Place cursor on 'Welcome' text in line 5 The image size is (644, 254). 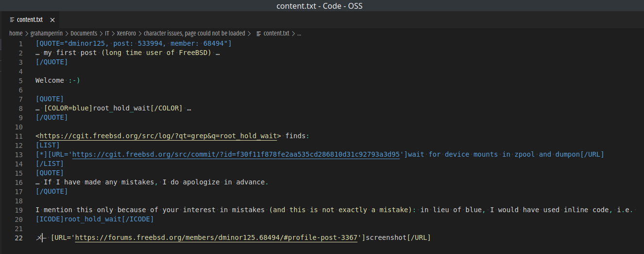click(50, 80)
